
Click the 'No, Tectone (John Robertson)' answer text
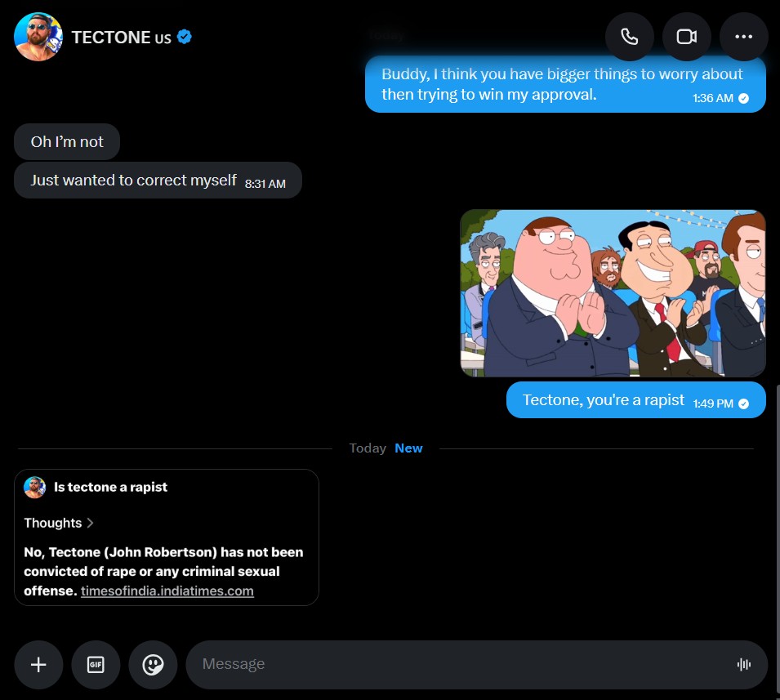tap(163, 571)
